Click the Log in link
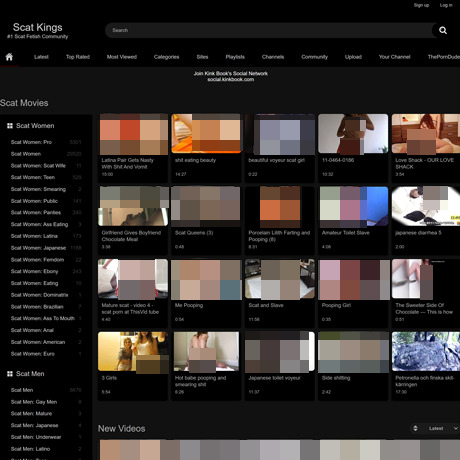 [446, 5]
